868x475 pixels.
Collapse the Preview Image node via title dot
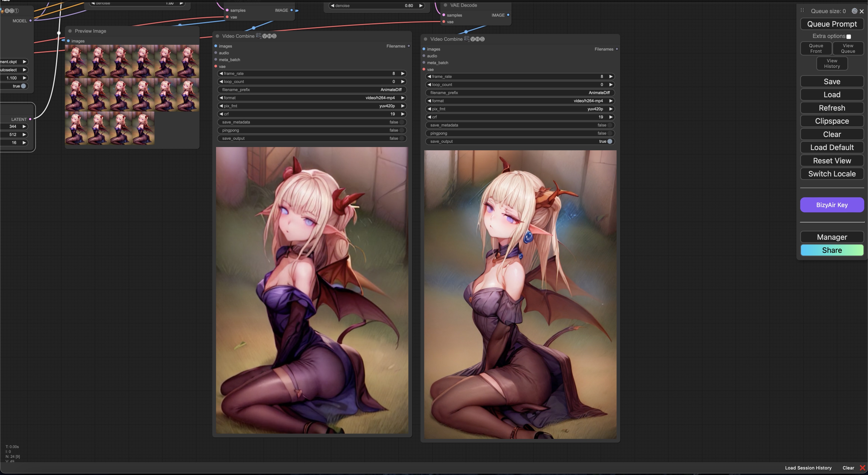70,31
